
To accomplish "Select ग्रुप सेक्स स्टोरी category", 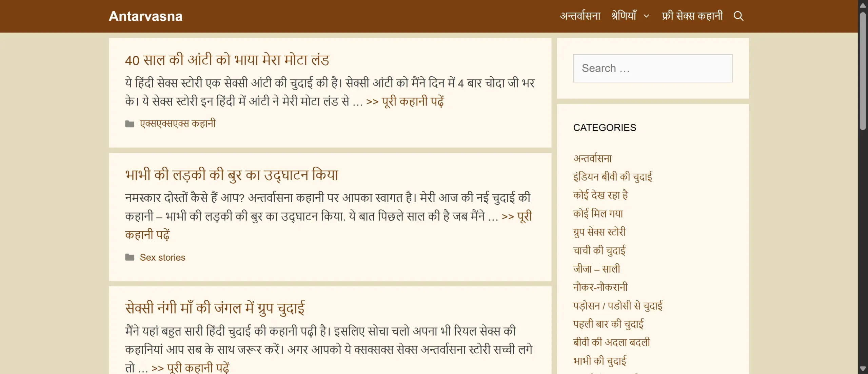I will click(x=599, y=232).
